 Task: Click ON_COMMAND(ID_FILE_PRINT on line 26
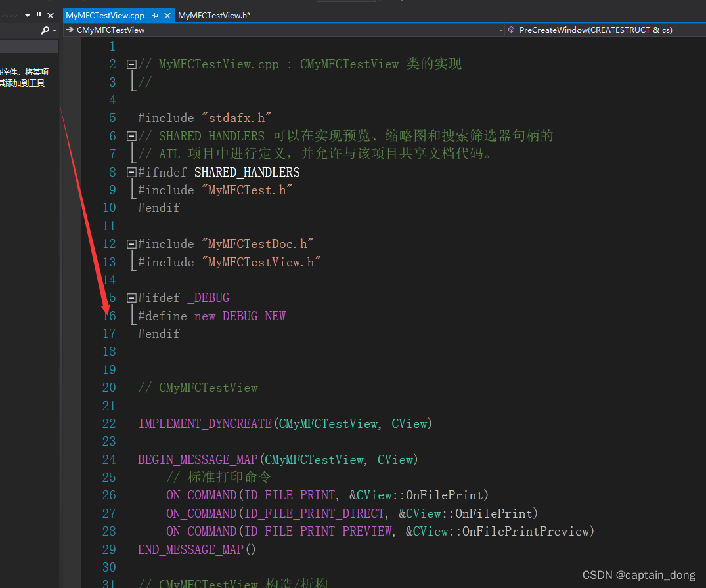pyautogui.click(x=251, y=495)
